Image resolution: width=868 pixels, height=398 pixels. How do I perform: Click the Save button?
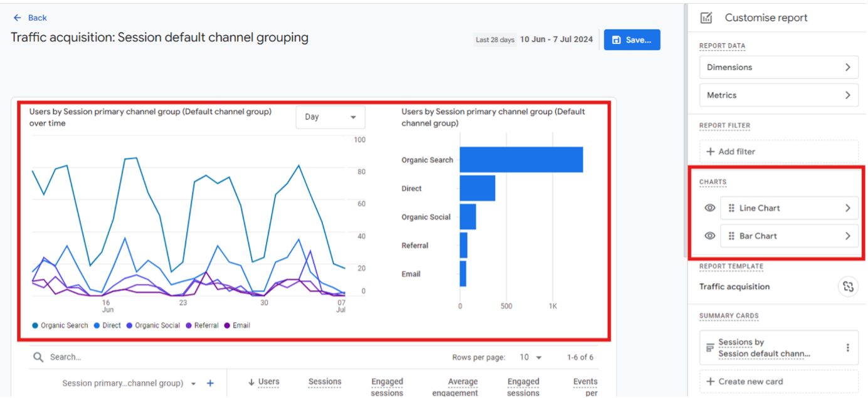pyautogui.click(x=632, y=39)
